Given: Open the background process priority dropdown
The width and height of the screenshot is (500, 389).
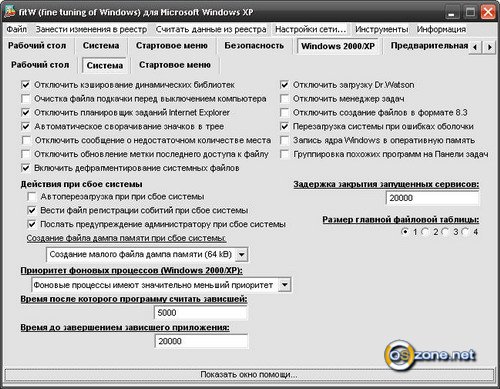Looking at the screenshot, I should point(284,285).
